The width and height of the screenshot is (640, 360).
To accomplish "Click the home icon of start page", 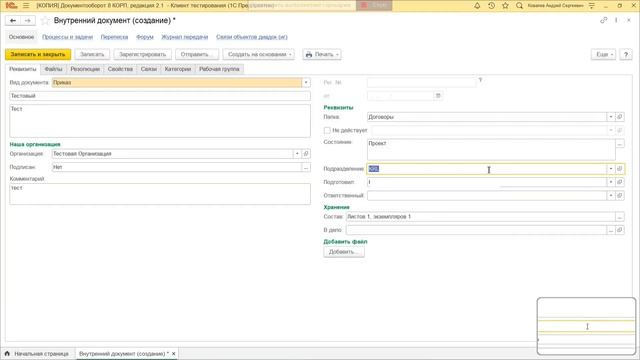I will [x=7, y=353].
